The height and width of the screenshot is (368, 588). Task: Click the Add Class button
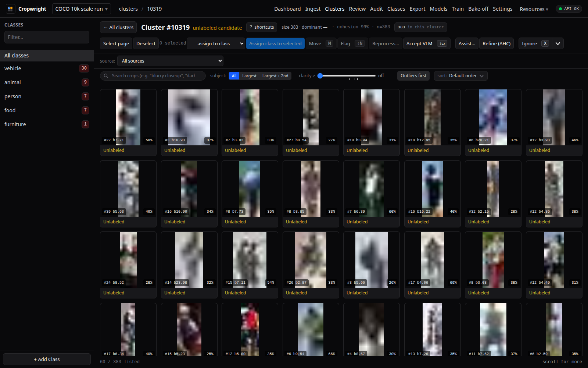[x=47, y=359]
